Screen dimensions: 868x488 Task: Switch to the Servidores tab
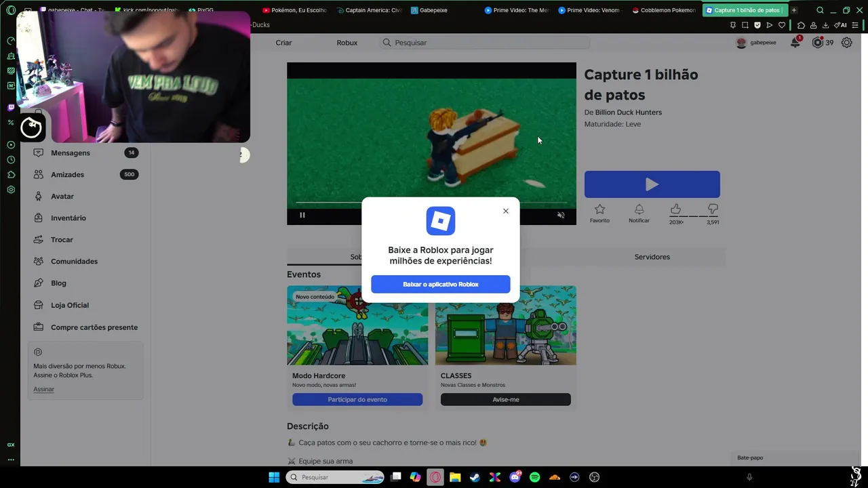point(652,257)
